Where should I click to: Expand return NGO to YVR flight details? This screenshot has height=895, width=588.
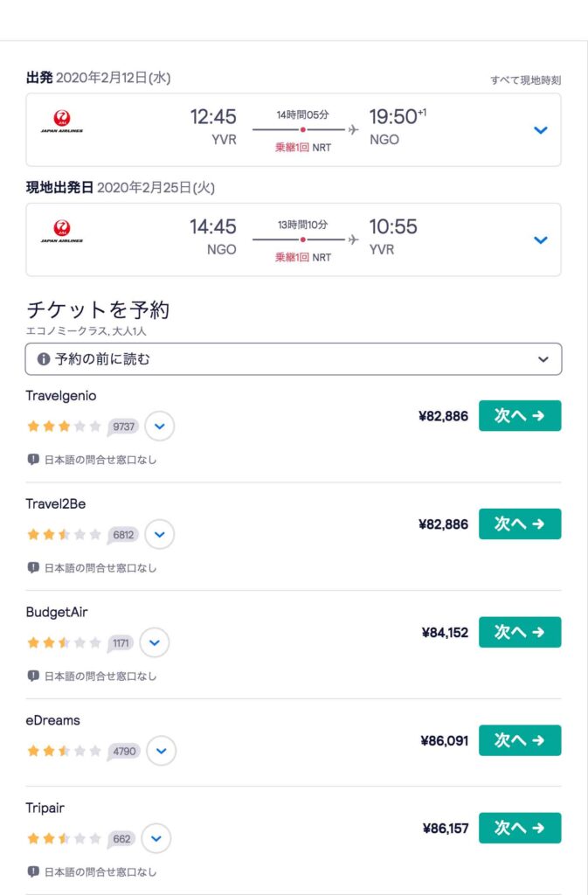click(540, 240)
